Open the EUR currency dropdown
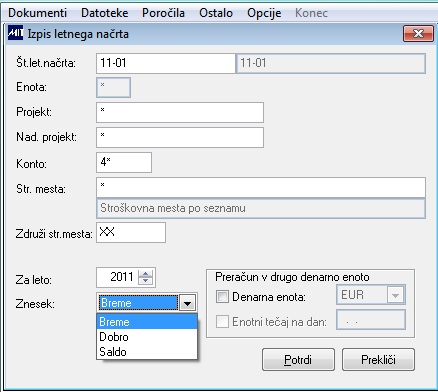The image size is (438, 392). (395, 295)
